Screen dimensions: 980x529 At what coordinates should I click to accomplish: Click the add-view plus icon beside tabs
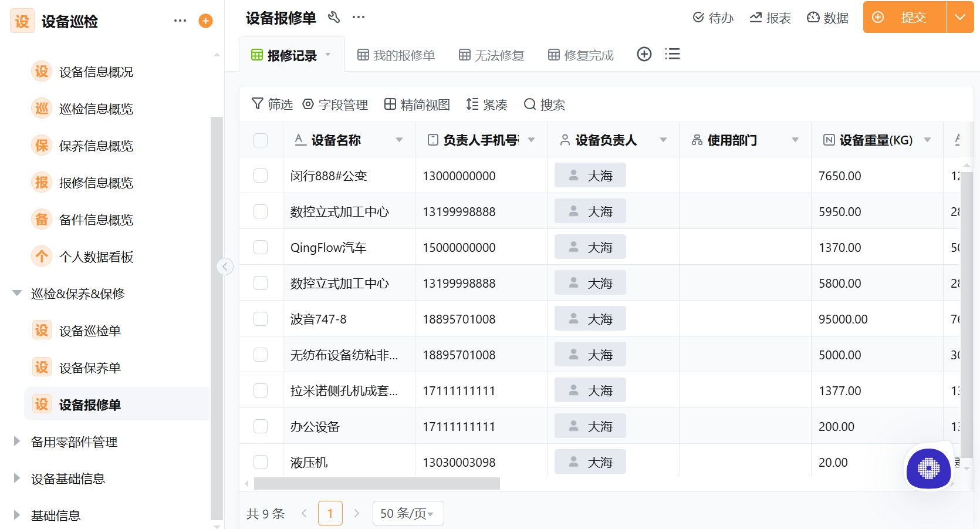click(644, 54)
